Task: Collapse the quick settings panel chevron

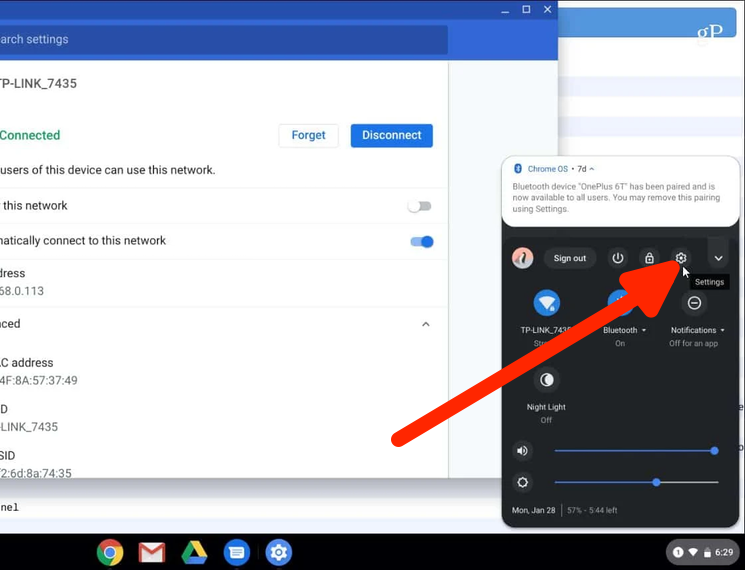Action: (718, 258)
